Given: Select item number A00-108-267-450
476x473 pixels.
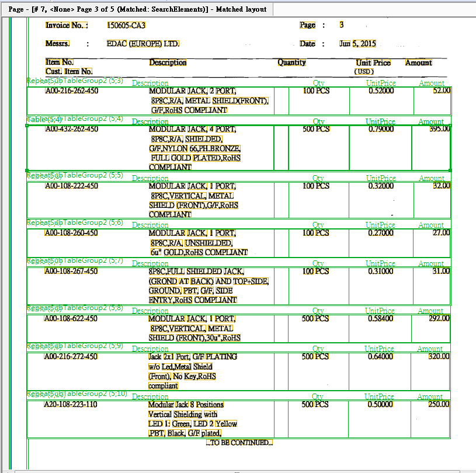Looking at the screenshot, I should 71,271.
